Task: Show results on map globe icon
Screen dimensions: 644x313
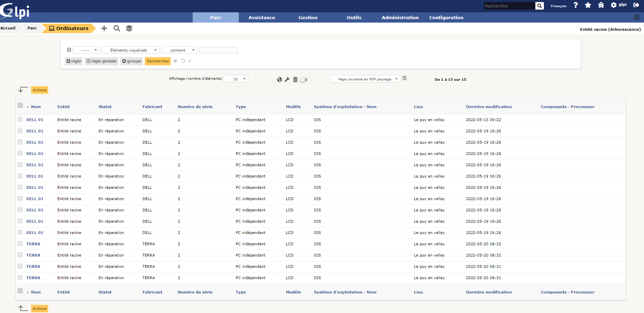Action: point(279,79)
